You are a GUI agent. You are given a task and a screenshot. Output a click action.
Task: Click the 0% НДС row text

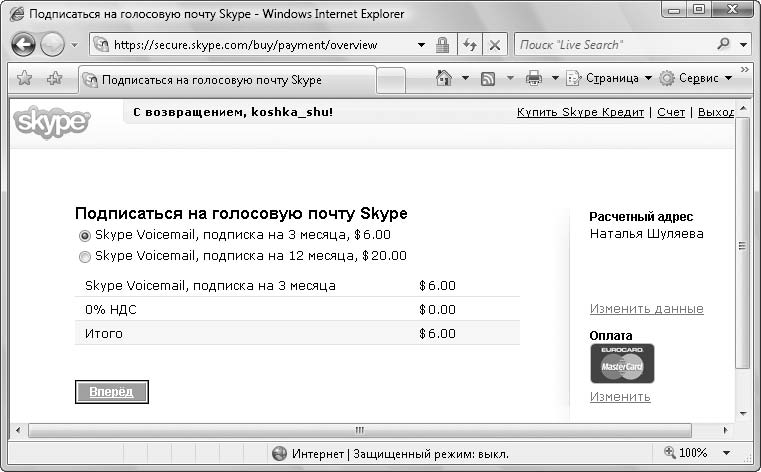(111, 309)
